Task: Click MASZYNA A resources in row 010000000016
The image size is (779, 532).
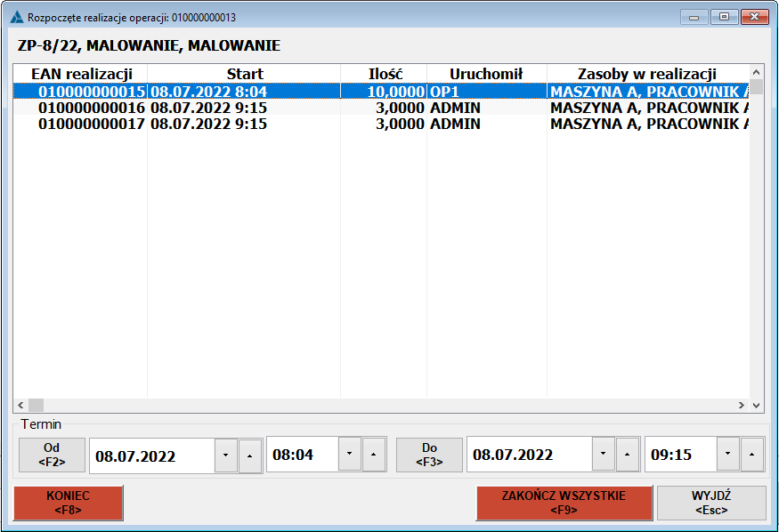Action: point(648,108)
